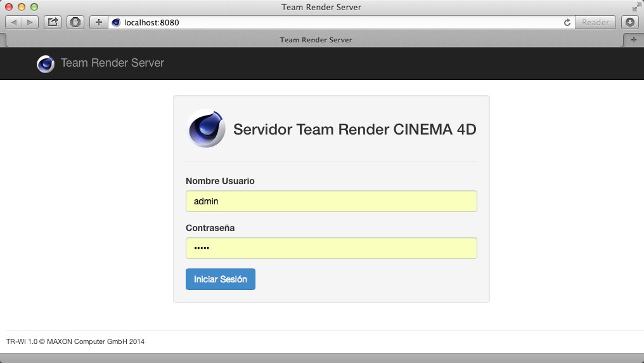Open a new tab with the tab bar plus
This screenshot has width=644, height=363.
[x=634, y=39]
